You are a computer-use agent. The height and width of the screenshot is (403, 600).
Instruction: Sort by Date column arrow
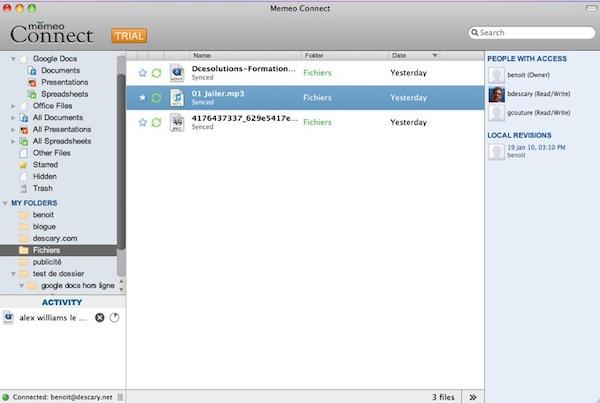coord(435,55)
